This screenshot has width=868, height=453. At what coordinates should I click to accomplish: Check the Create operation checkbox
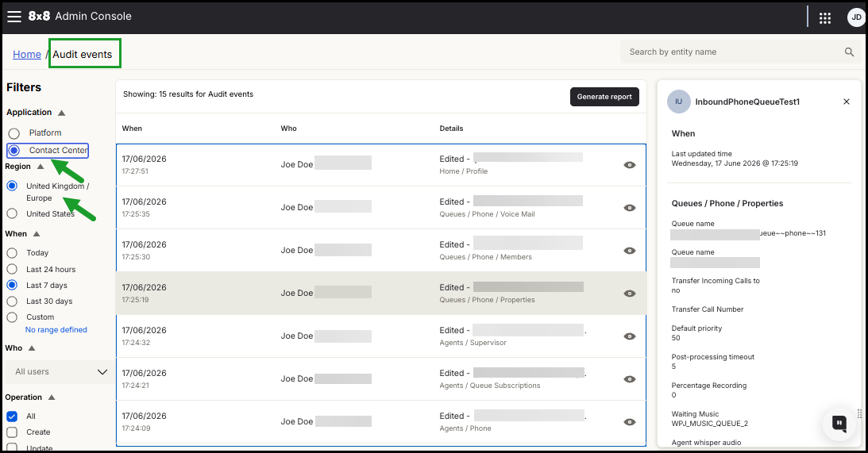[x=12, y=432]
